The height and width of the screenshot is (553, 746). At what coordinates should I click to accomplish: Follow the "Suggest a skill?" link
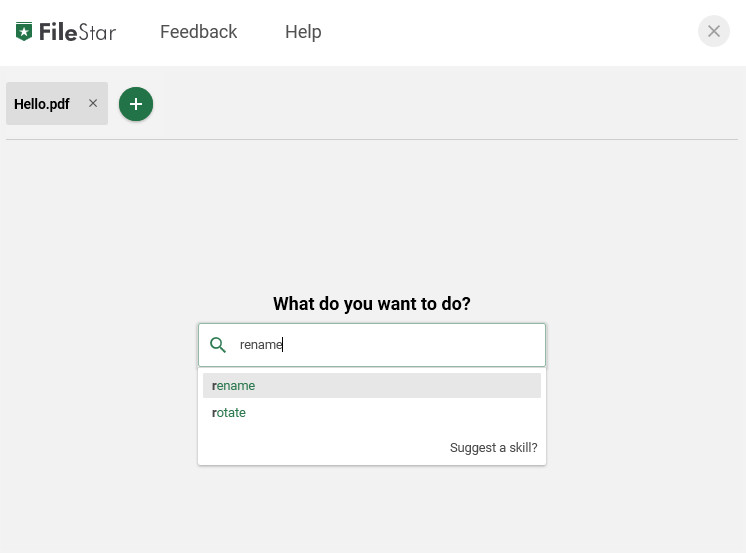[x=493, y=447]
